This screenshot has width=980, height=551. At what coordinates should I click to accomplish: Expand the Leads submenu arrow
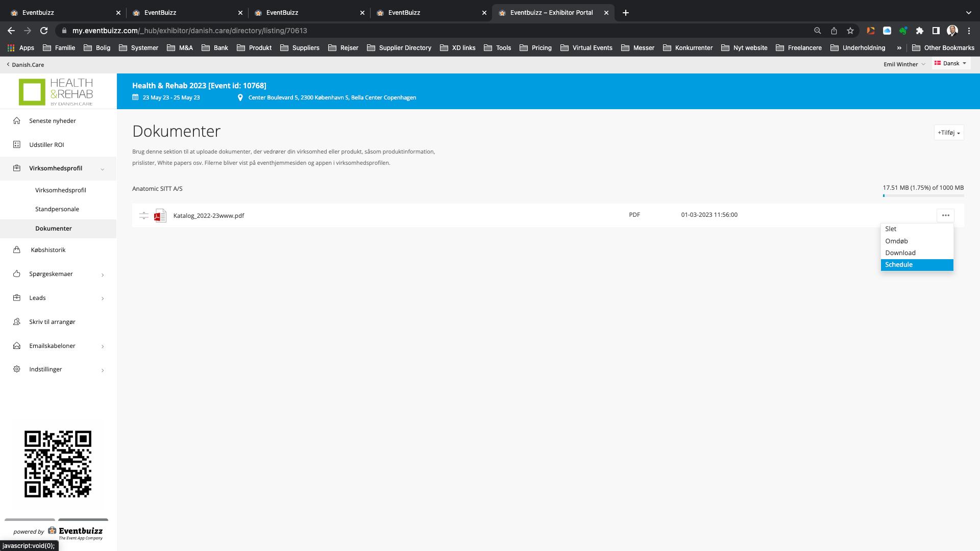(103, 298)
